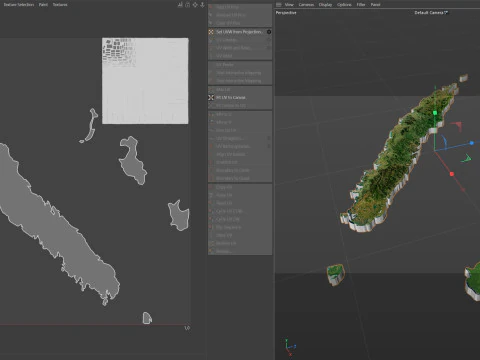Open UV Straighten options gear
This screenshot has width=480, height=360.
pos(269,138)
